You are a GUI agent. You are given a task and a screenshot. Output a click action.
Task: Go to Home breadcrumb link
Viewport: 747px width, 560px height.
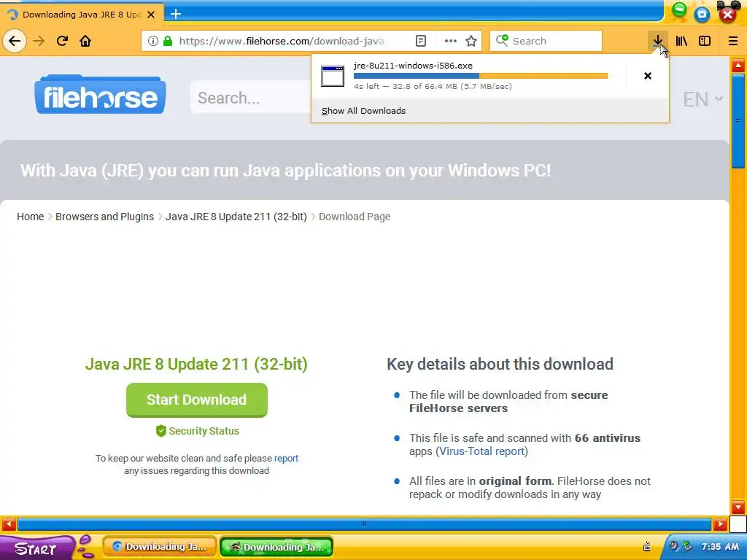30,217
